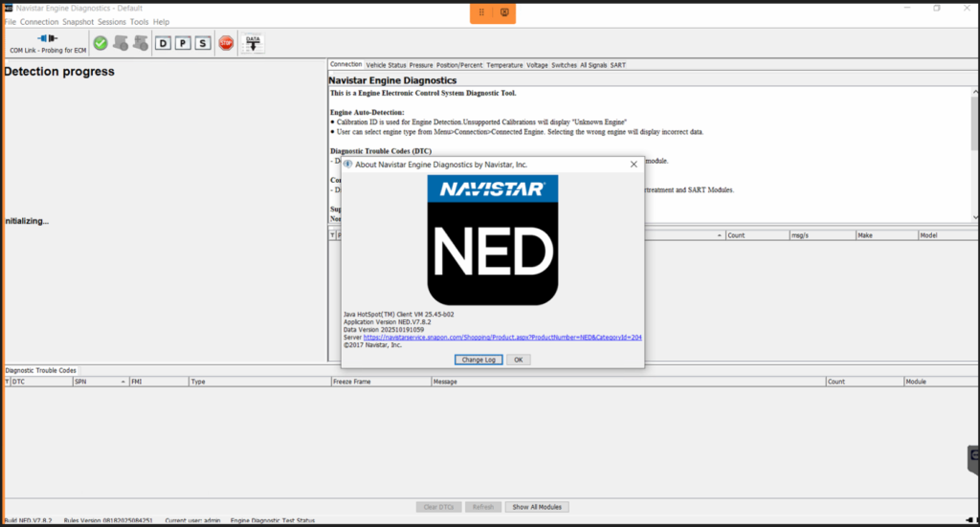The width and height of the screenshot is (980, 527).
Task: Toggle the S toolbar button
Action: tap(202, 43)
